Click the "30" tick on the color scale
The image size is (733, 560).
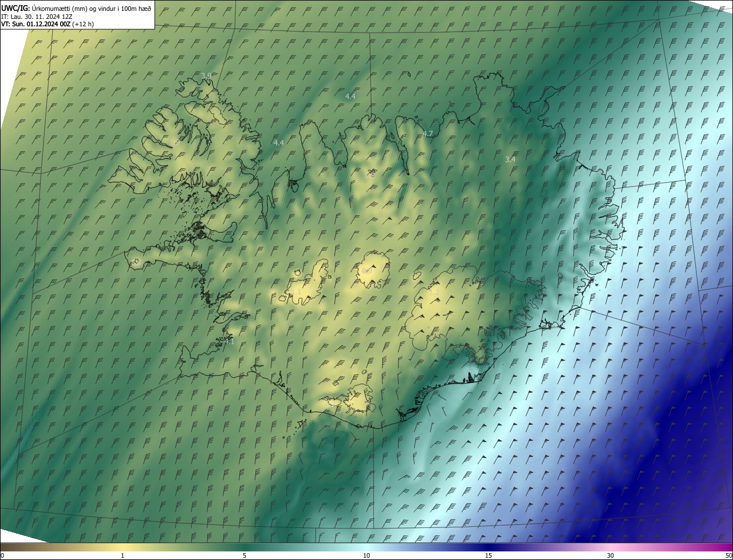coord(610,555)
